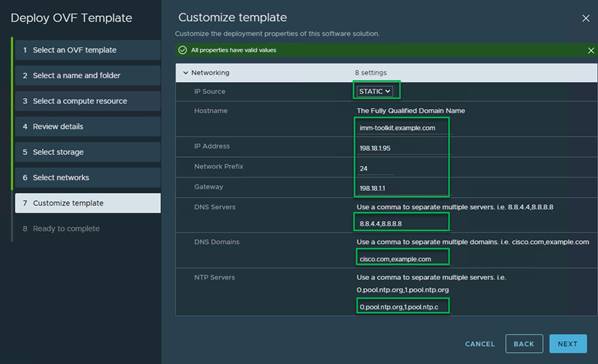Go to step 3 Select a compute resource
The height and width of the screenshot is (364, 598).
(x=87, y=101)
